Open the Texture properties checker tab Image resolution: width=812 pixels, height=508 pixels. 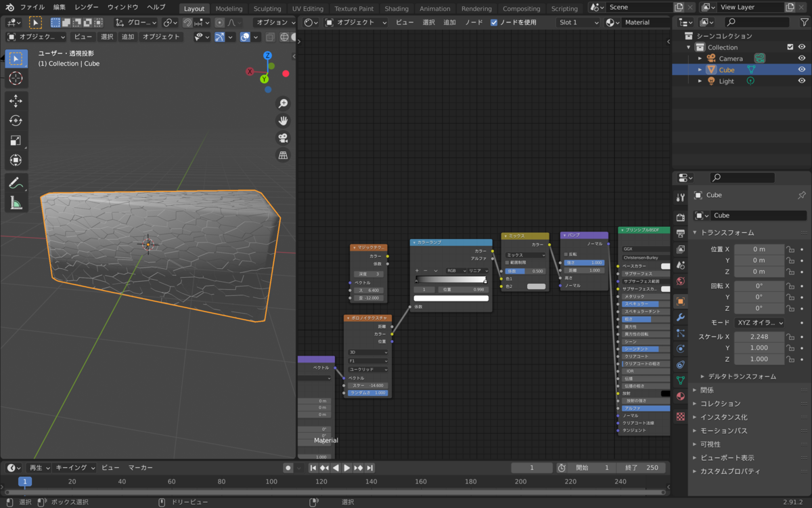(x=681, y=417)
